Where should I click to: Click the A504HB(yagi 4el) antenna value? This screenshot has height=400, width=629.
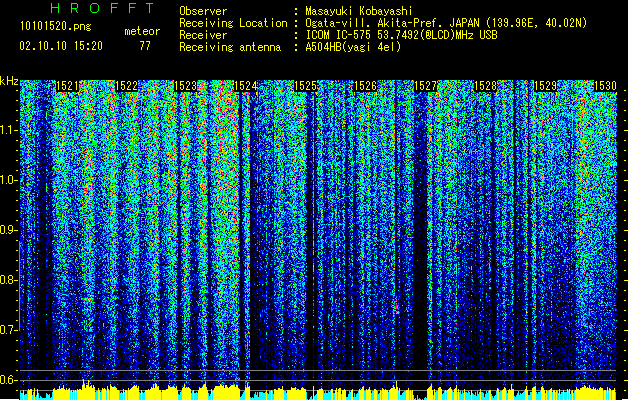tap(353, 47)
